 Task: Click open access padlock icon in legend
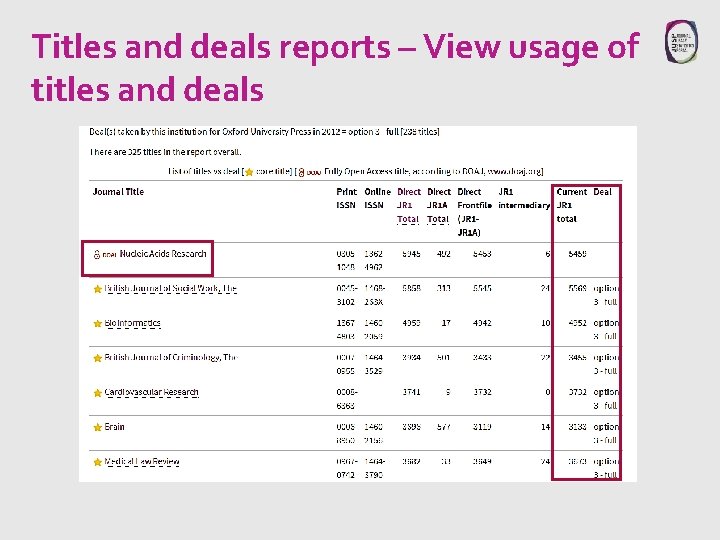(x=301, y=172)
